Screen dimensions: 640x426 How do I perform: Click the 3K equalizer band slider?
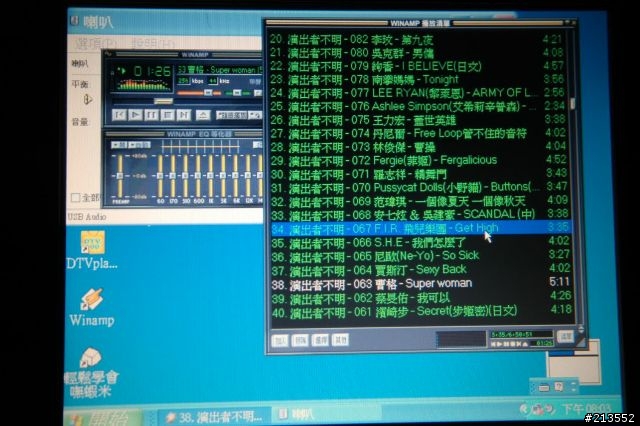pos(223,175)
